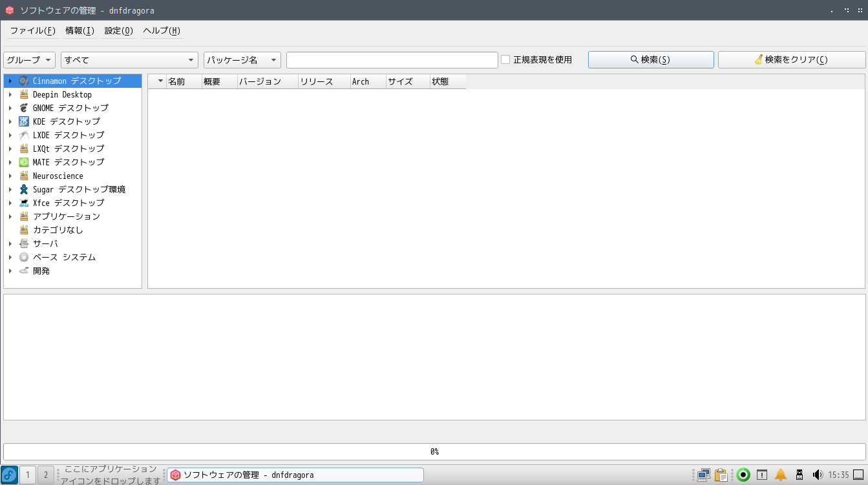The width and height of the screenshot is (868, 485).
Task: Switch to workspace 2
Action: 46,475
